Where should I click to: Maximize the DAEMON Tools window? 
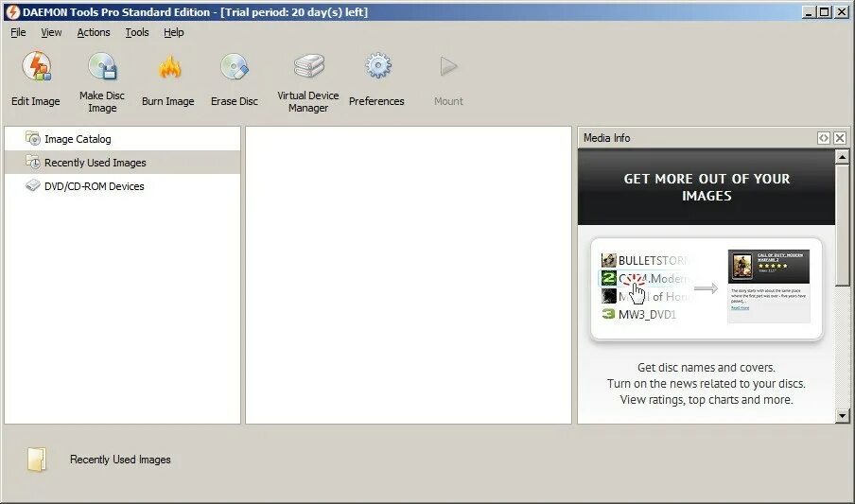pos(825,11)
